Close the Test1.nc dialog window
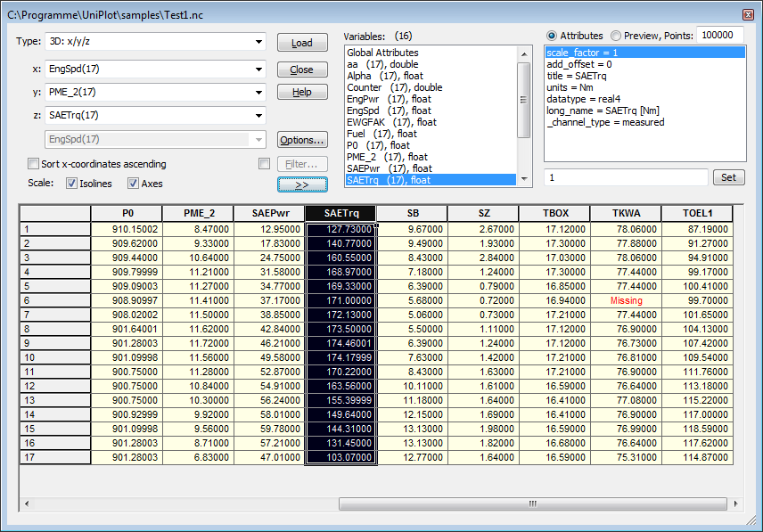Screen dimensions: 763x532 (x=749, y=14)
